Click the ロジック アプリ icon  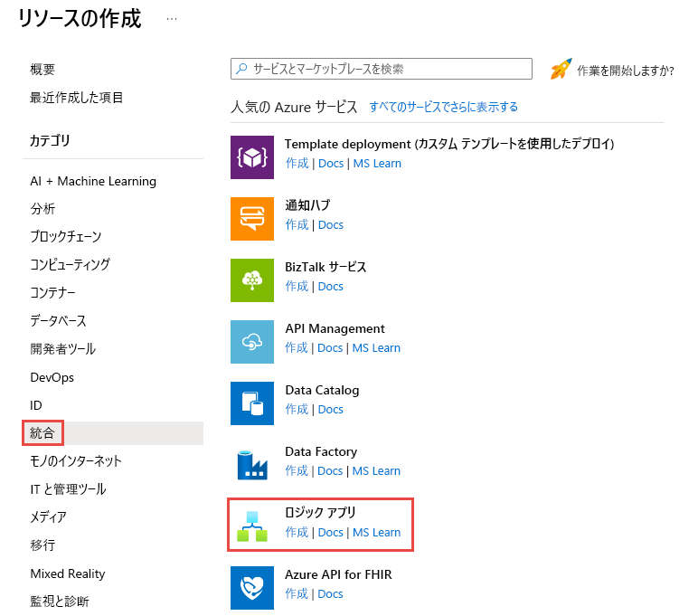(252, 526)
